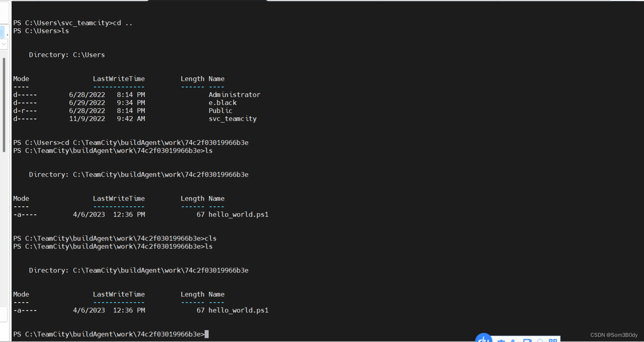Click the 'PS C:\Users>ls' command line

(41, 31)
